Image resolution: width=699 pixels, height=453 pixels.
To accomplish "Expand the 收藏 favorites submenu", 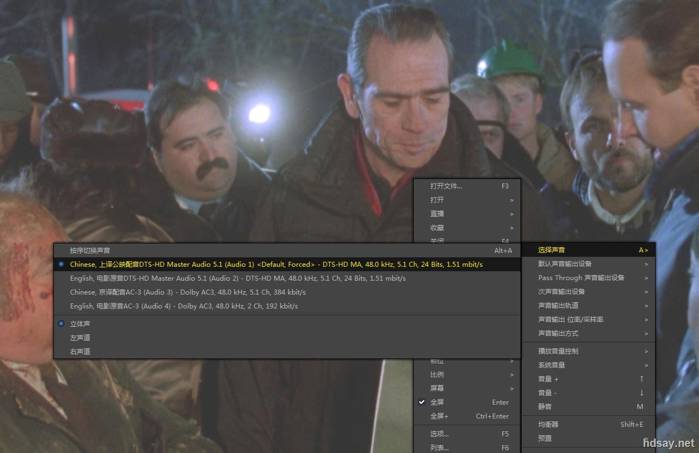I will (467, 227).
